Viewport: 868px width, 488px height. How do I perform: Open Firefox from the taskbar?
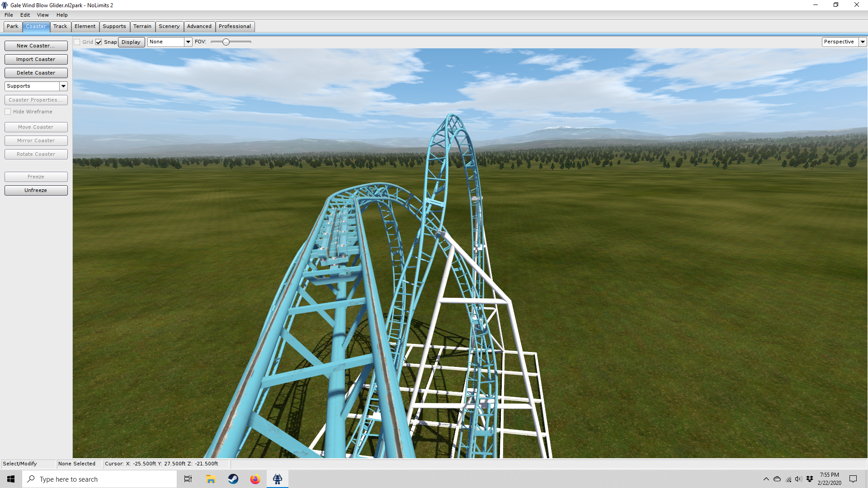255,479
